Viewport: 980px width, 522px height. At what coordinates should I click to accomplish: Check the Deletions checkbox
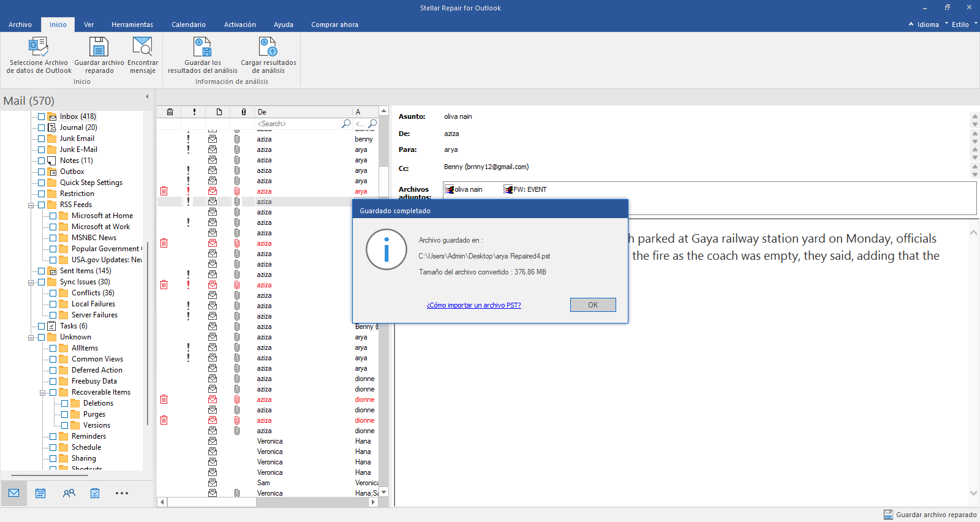(x=65, y=403)
